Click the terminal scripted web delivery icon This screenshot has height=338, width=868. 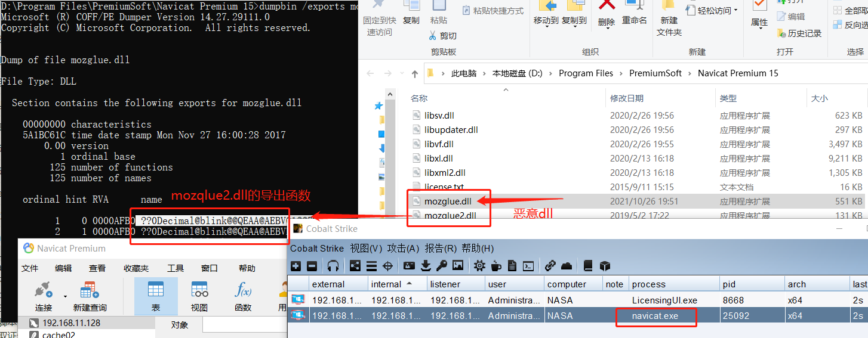[x=528, y=266]
